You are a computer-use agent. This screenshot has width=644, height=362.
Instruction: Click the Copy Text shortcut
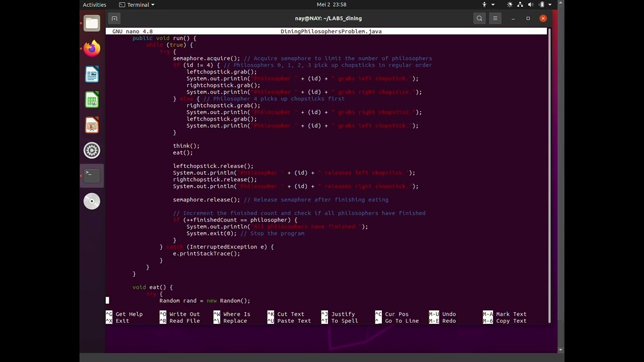[x=505, y=321]
